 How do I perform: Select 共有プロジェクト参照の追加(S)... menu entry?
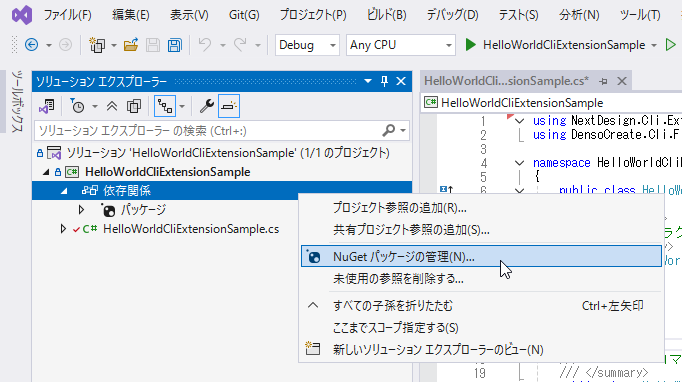pyautogui.click(x=481, y=230)
